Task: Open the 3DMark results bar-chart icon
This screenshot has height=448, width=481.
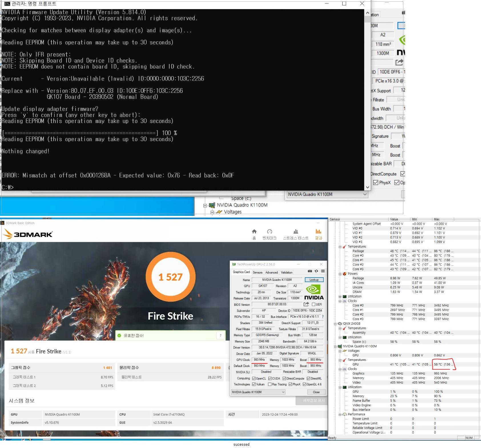Action: 318,231
